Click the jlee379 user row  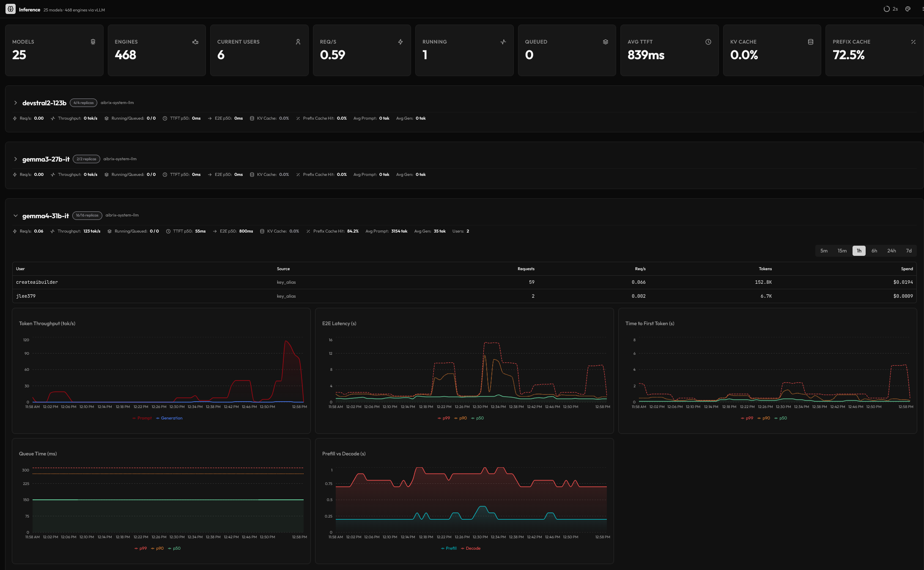464,296
